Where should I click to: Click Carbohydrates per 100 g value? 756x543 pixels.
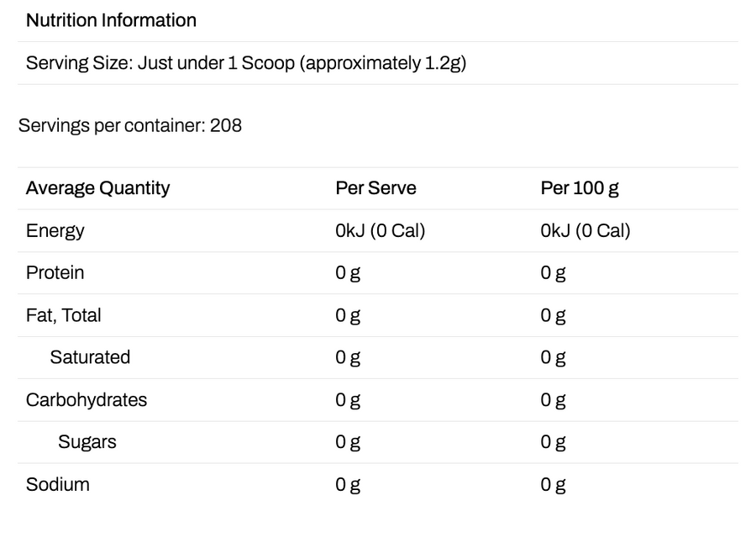click(x=553, y=400)
